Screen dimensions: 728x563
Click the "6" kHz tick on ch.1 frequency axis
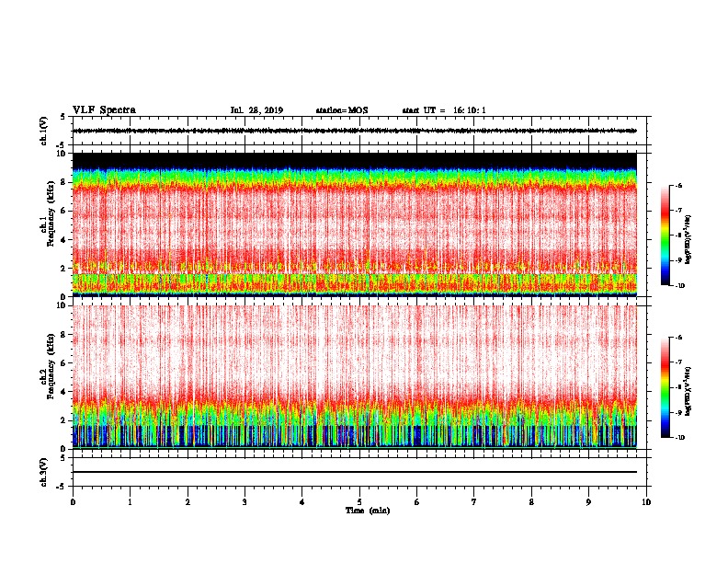click(63, 211)
